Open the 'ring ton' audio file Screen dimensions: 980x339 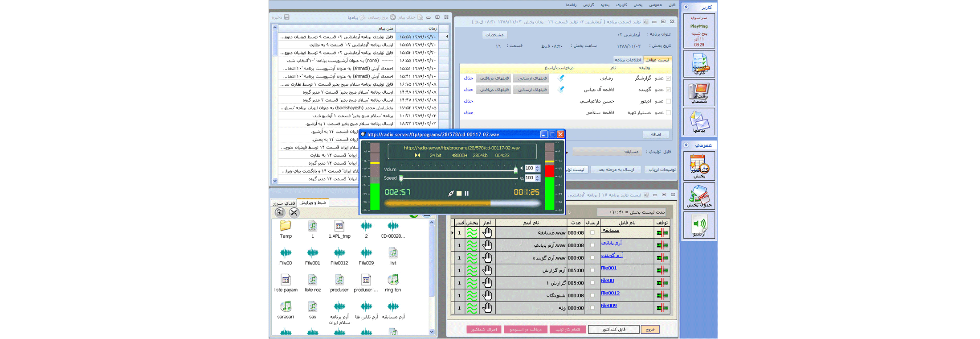click(x=393, y=280)
